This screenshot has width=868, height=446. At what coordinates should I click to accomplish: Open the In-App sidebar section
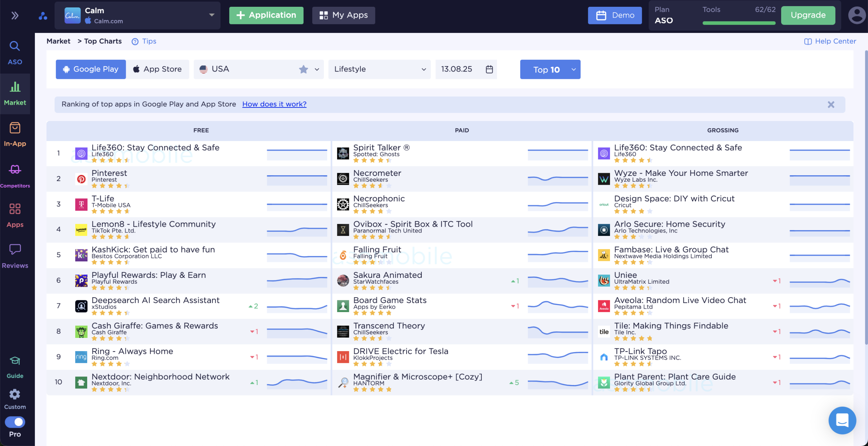pos(15,134)
